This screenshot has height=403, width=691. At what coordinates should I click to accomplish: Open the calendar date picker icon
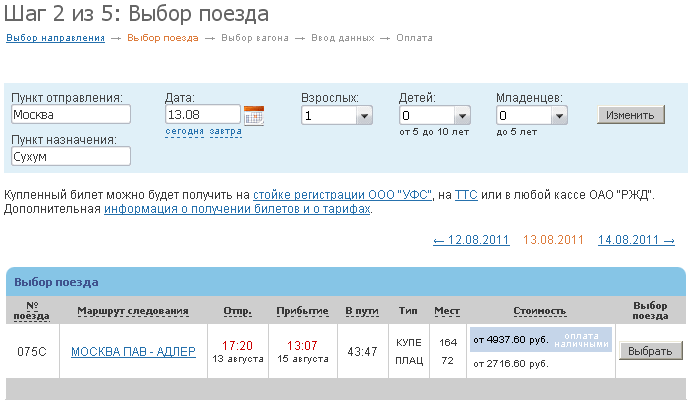coord(254,115)
